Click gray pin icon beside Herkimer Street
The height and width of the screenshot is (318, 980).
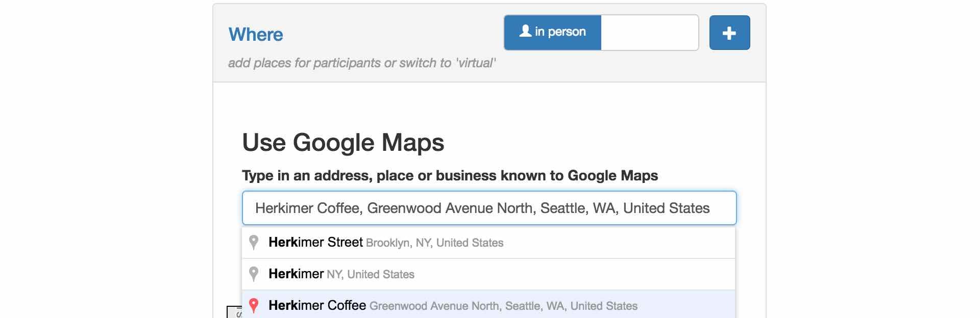pos(254,243)
